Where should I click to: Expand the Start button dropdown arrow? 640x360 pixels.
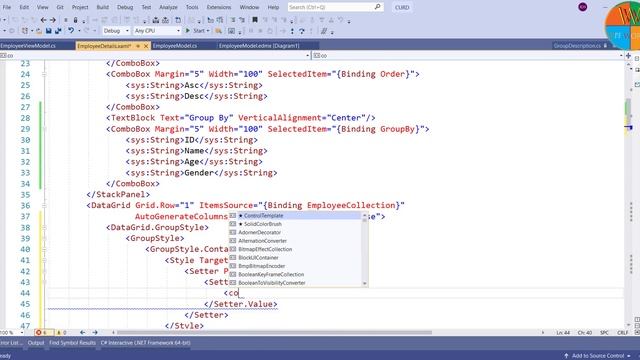click(x=208, y=31)
